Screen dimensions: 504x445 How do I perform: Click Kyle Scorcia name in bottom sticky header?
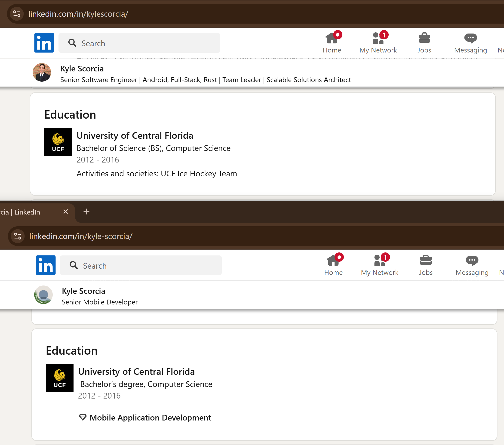83,291
